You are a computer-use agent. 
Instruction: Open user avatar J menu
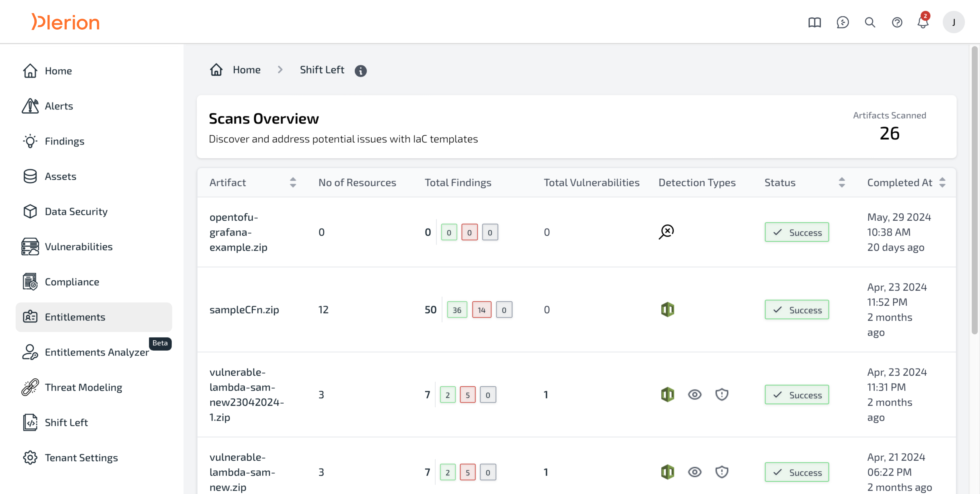click(953, 22)
